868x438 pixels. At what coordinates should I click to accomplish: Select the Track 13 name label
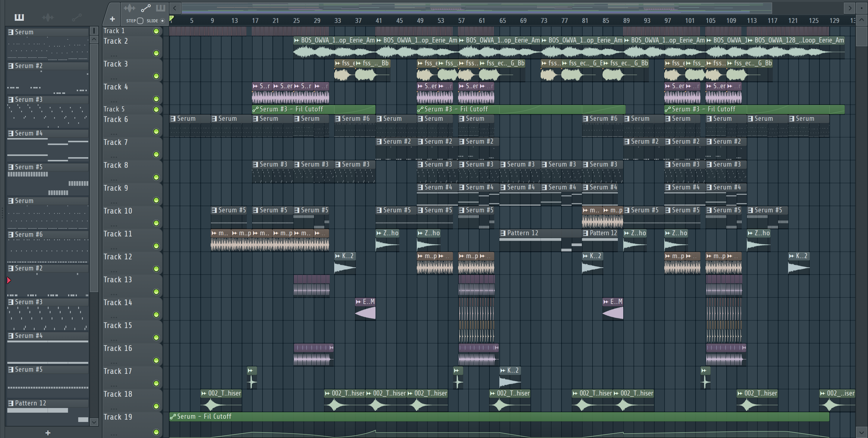tap(118, 280)
